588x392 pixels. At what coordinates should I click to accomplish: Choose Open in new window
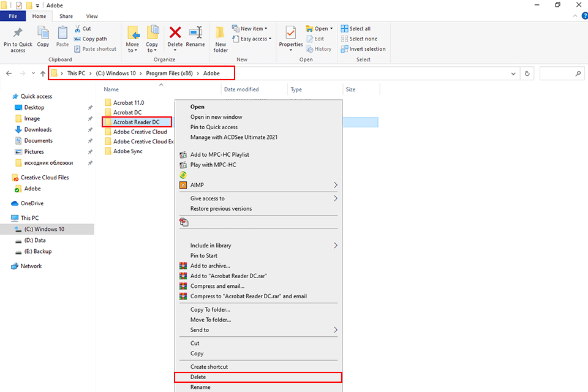pos(216,116)
